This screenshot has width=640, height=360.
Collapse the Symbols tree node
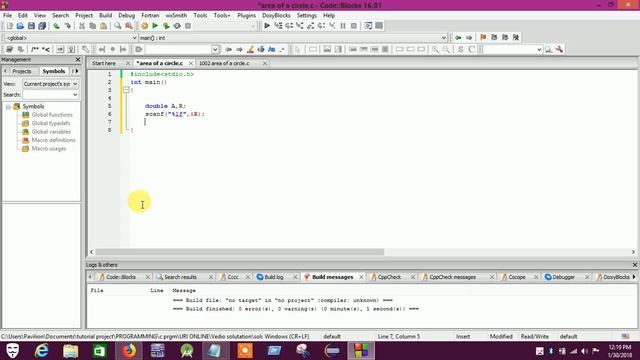coord(8,107)
